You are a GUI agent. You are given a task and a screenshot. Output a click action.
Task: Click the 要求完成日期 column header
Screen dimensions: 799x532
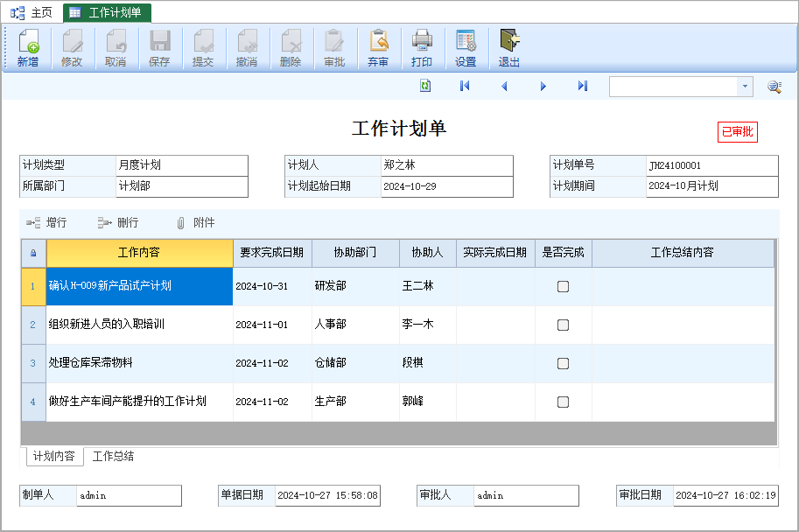point(272,253)
